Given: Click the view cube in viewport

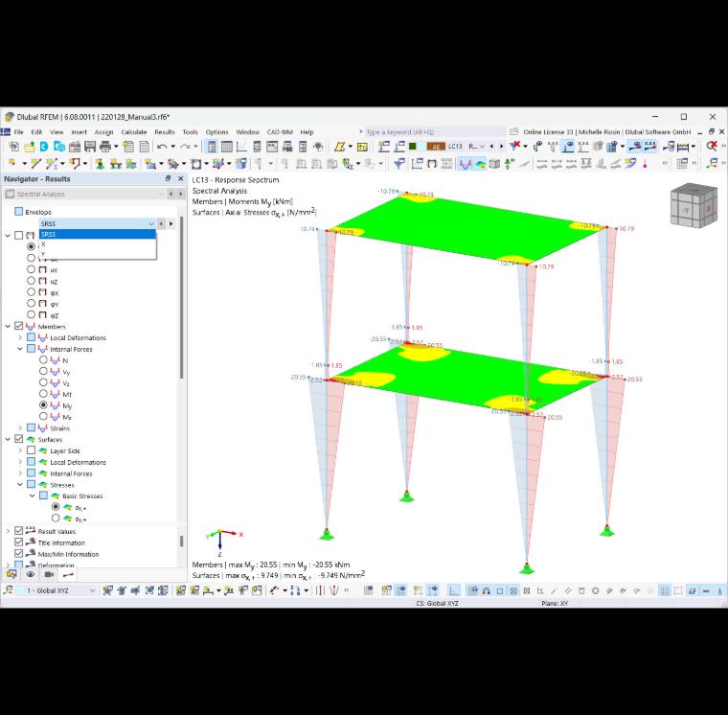Looking at the screenshot, I should [694, 206].
